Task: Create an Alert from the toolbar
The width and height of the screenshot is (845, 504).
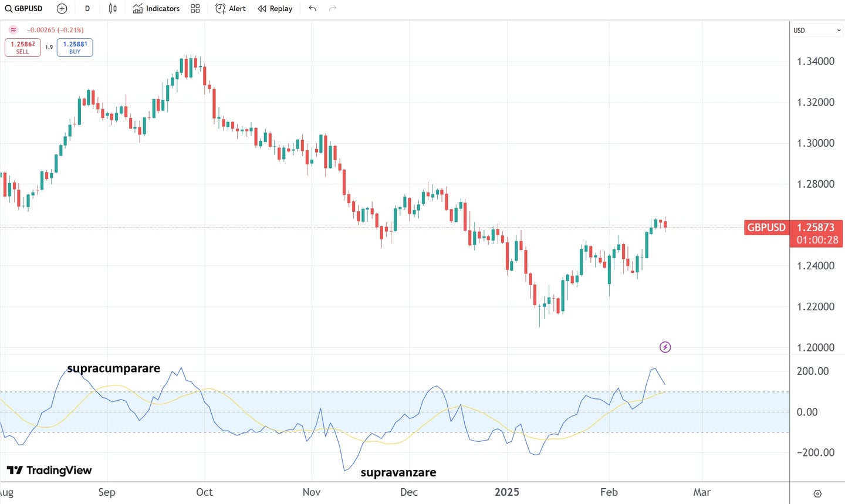Action: tap(231, 9)
